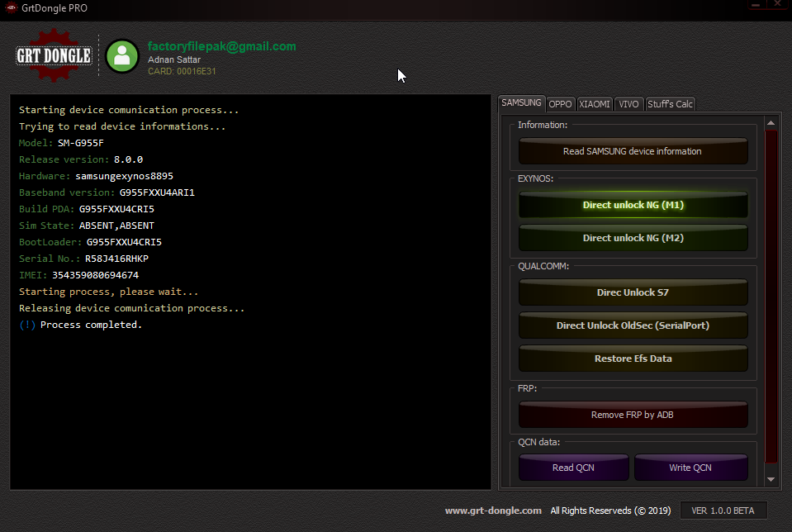
Task: Close the GrtDongle PRO window
Action: [x=778, y=4]
